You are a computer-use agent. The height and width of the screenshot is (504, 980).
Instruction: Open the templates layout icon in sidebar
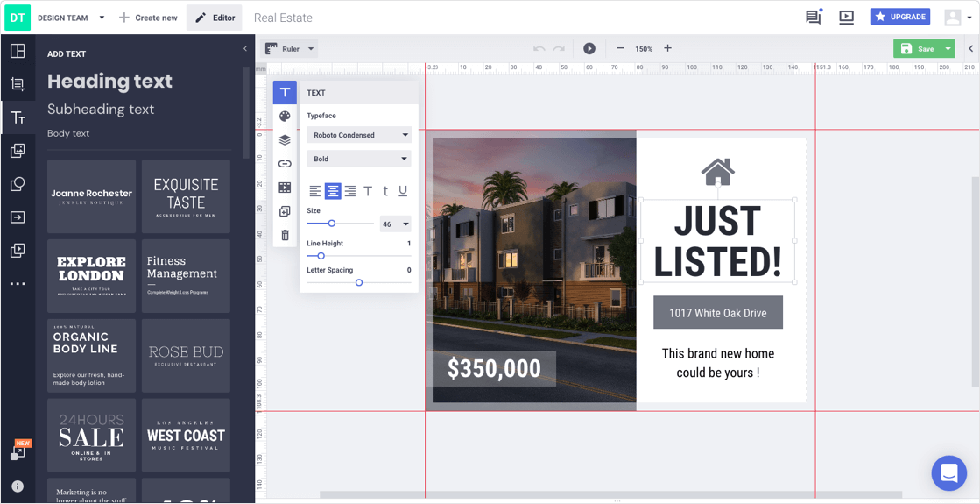click(18, 51)
